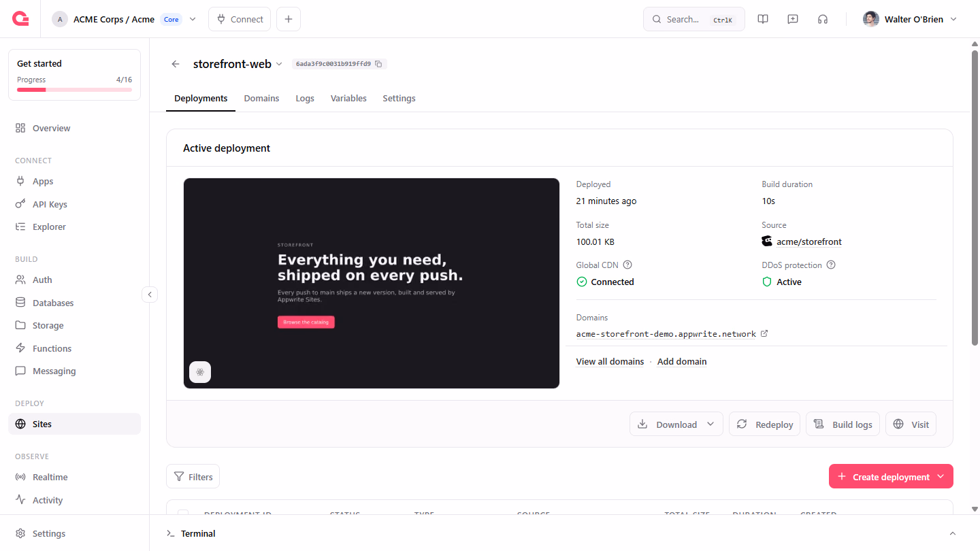Expand the Terminal panel
The height and width of the screenshot is (551, 980).
(953, 533)
